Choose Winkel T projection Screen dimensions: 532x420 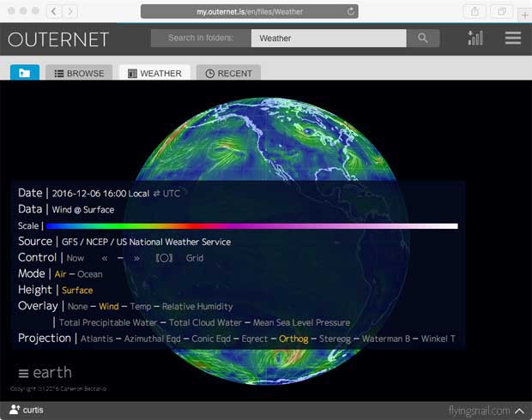[x=438, y=339]
